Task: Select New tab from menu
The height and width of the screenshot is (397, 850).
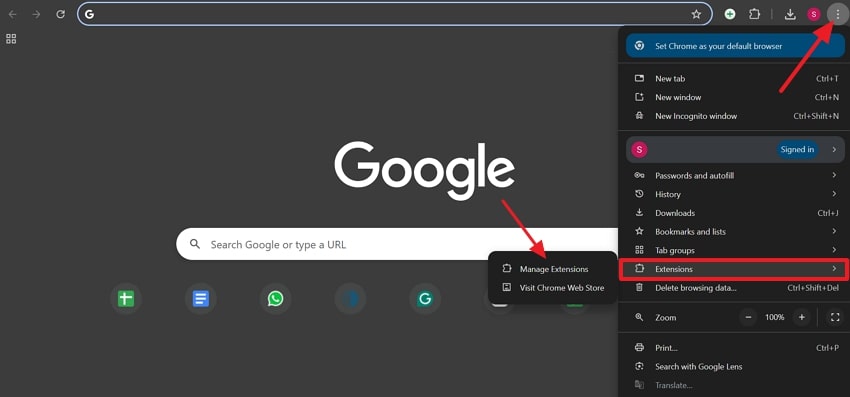Action: [x=734, y=79]
